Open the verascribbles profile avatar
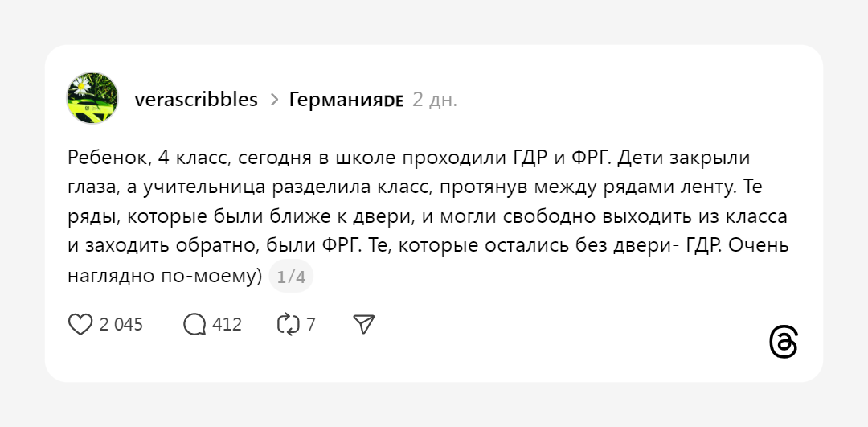 (x=92, y=98)
